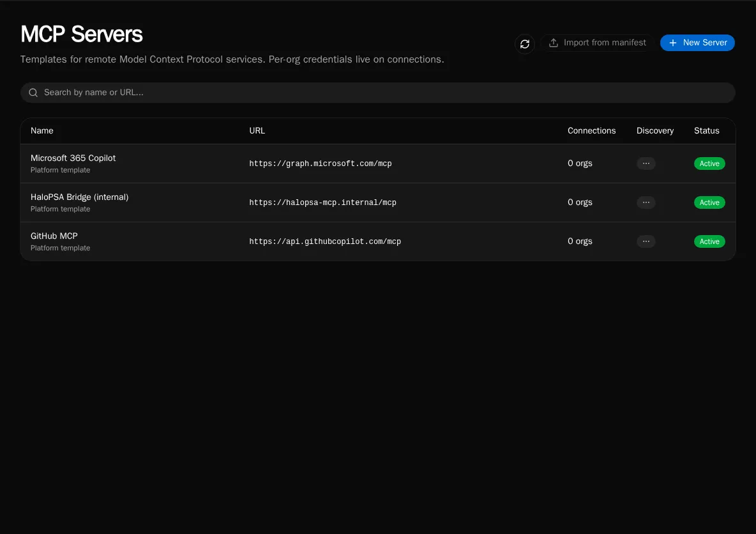Click 'Platform template' under Microsoft 365 Copilot
The image size is (756, 534).
pos(60,170)
